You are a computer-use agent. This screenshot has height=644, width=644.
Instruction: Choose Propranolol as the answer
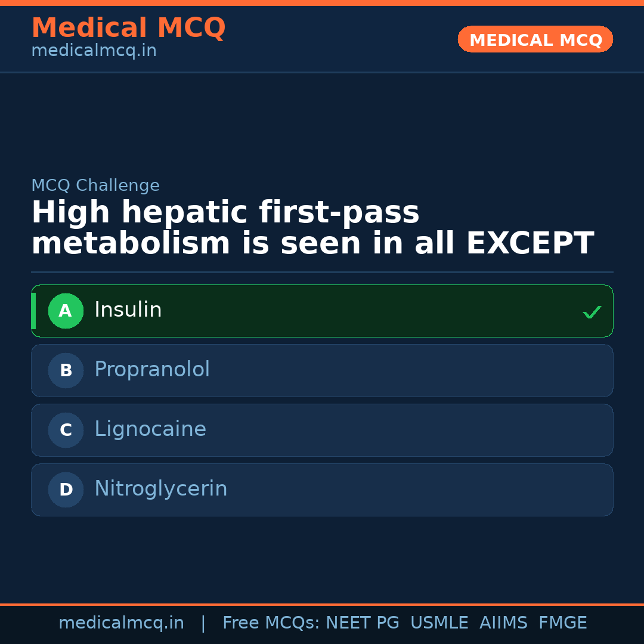point(152,370)
